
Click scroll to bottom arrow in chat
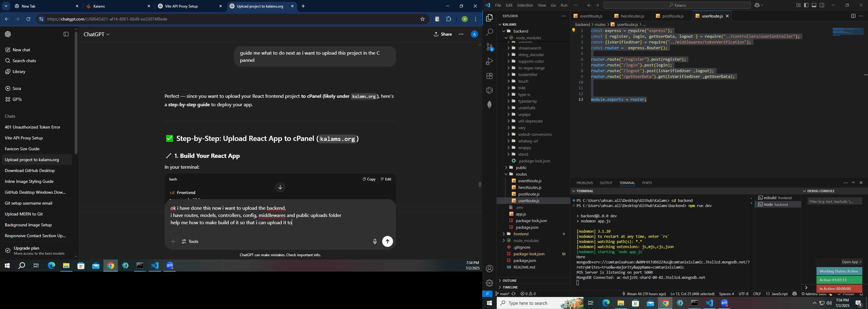point(280,187)
